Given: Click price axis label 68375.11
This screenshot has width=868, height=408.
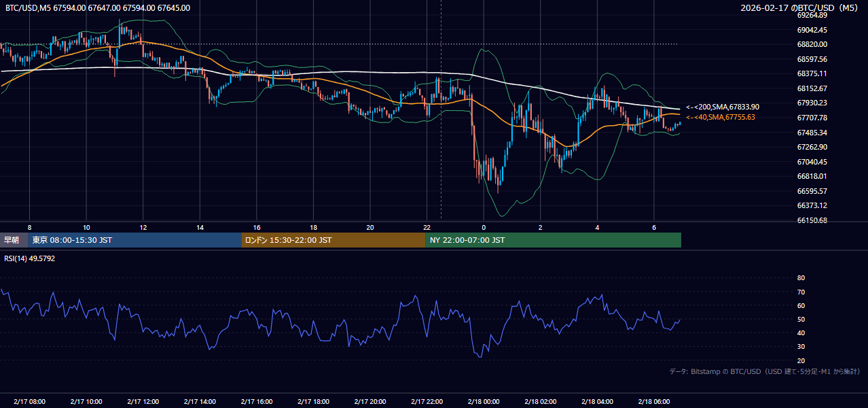Looking at the screenshot, I should point(812,73).
